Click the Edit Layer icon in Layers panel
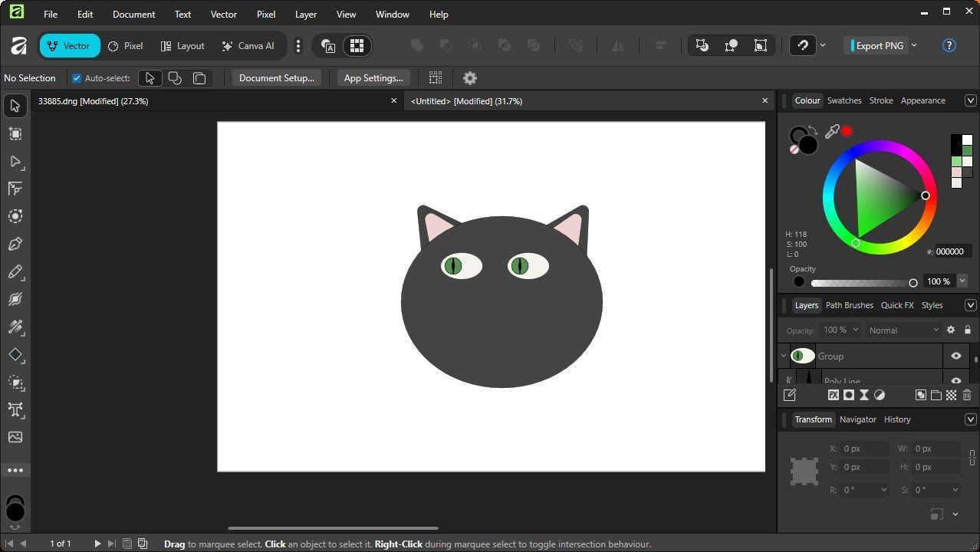 (x=790, y=396)
